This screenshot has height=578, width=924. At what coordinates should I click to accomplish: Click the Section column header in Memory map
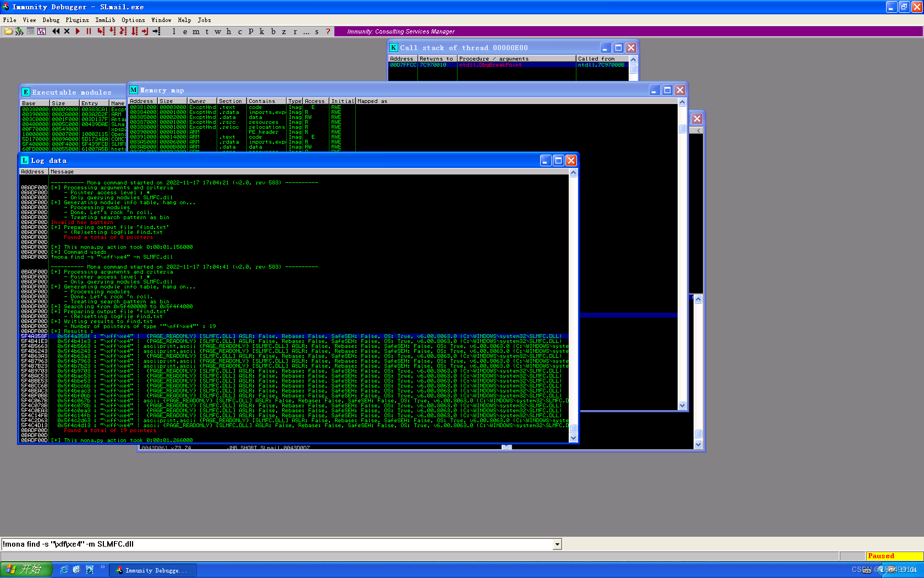[232, 101]
